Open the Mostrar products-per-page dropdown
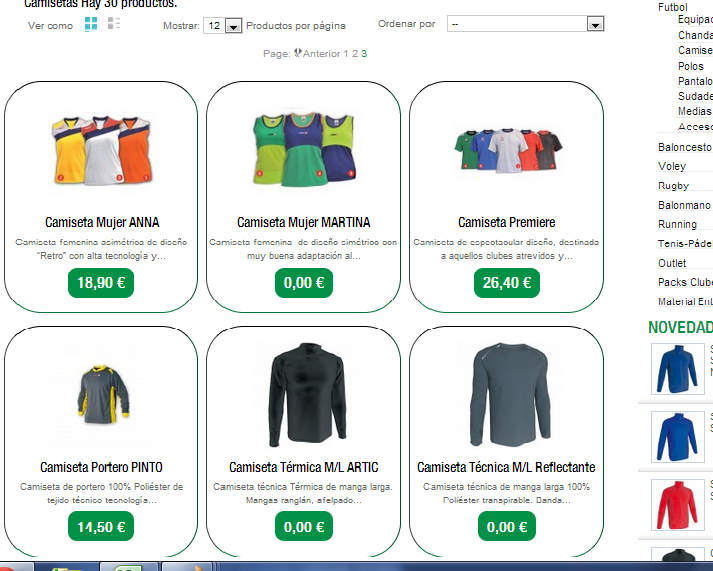 click(x=222, y=25)
